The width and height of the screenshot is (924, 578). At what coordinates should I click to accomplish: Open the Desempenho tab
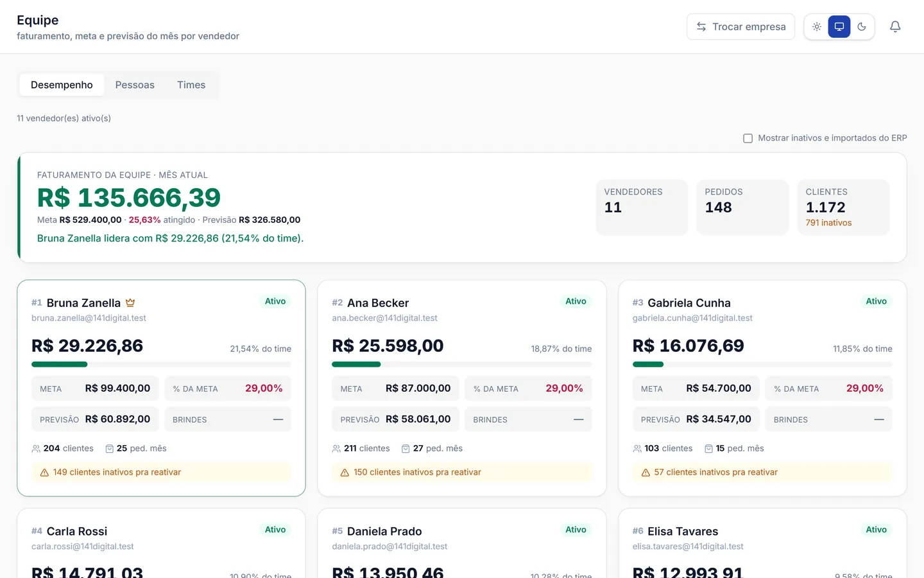click(x=62, y=85)
